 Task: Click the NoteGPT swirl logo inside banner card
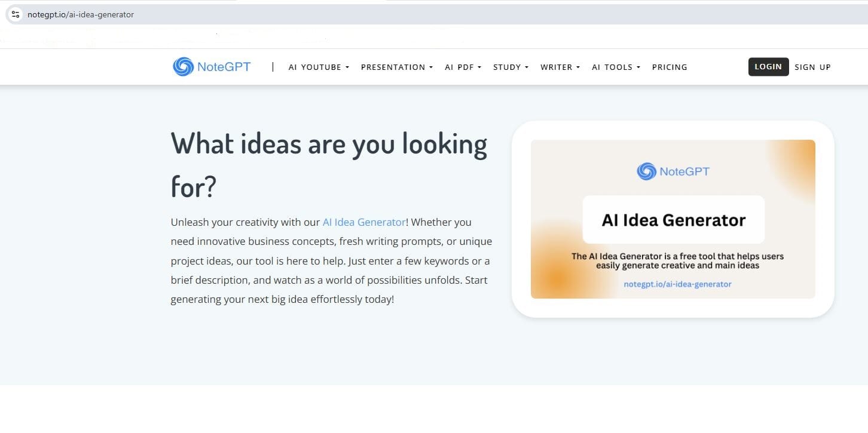[646, 171]
